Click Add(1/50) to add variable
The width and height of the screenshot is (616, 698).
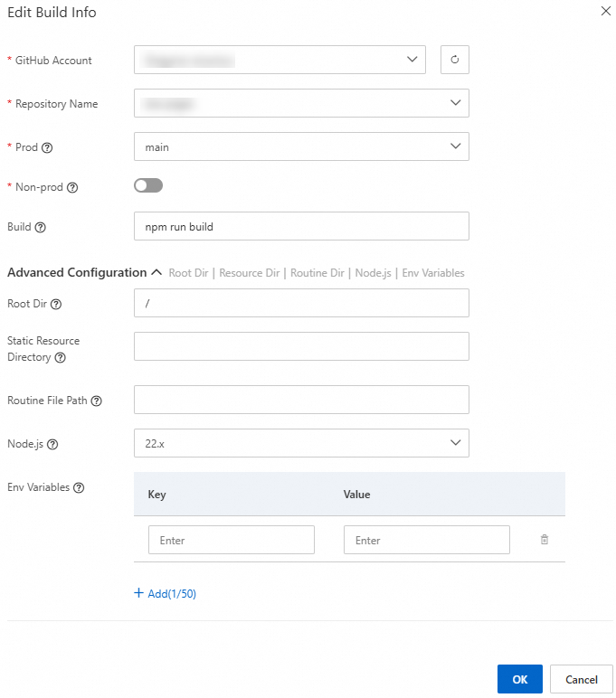[x=166, y=593]
